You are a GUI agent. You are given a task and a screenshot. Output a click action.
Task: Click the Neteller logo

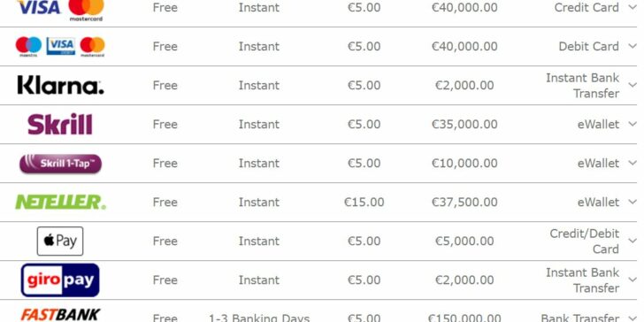pyautogui.click(x=60, y=202)
